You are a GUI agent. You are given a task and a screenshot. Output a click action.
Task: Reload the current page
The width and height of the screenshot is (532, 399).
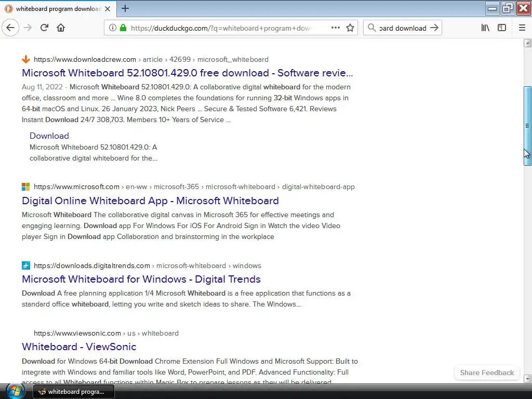tap(44, 28)
